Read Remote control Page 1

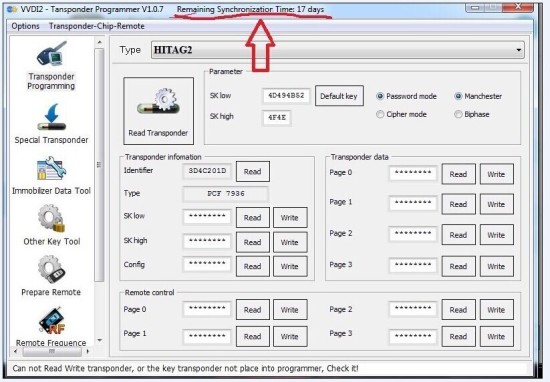pos(253,336)
